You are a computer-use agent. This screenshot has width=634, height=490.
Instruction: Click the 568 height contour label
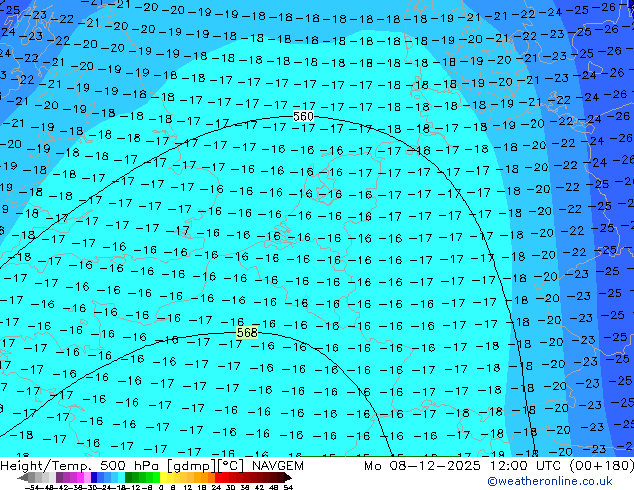click(247, 333)
